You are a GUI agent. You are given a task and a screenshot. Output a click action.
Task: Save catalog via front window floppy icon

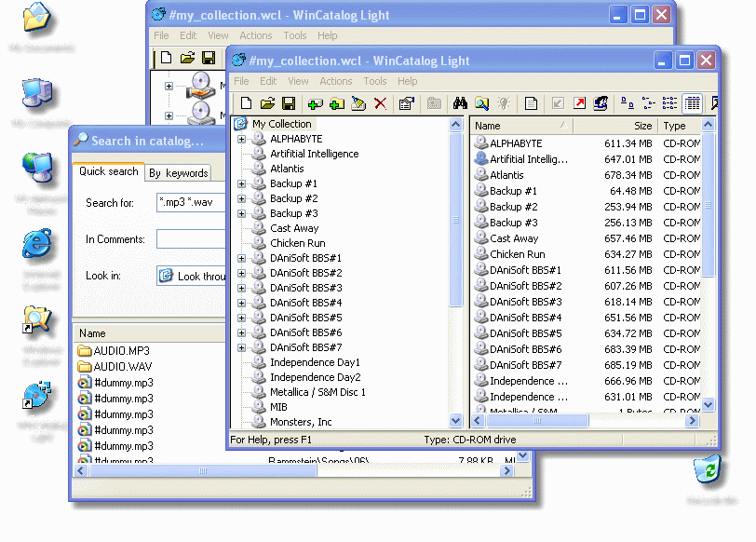pos(289,103)
